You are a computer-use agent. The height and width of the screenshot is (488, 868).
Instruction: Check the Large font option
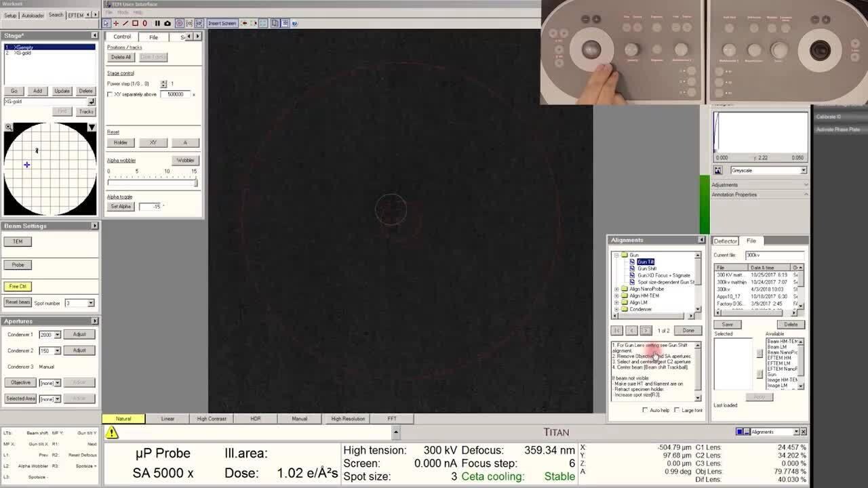click(677, 410)
